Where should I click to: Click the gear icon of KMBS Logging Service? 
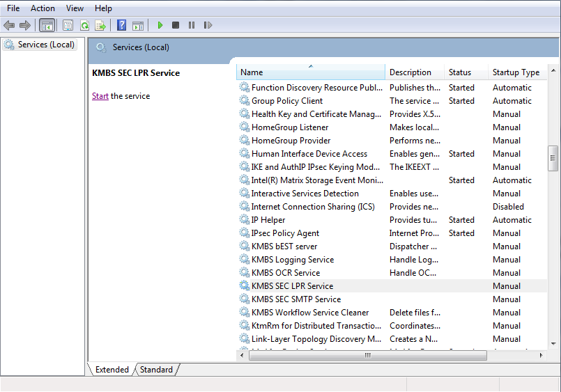[x=245, y=259]
